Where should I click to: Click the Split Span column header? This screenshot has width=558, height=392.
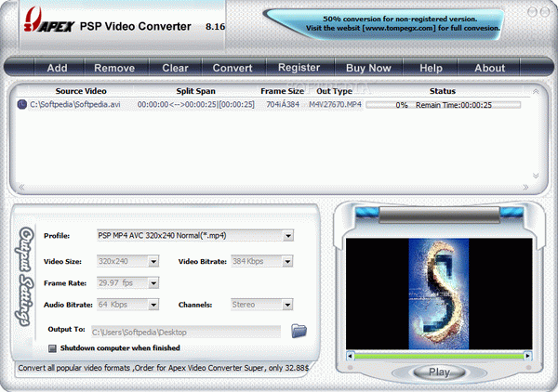(195, 91)
